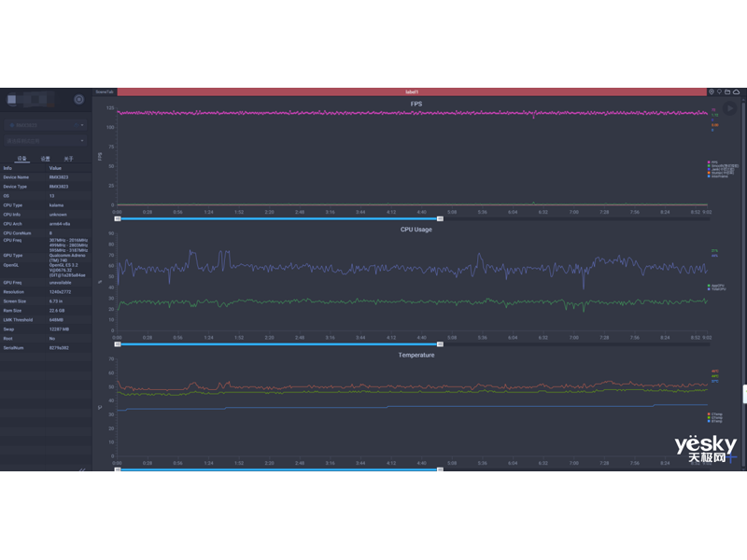Image resolution: width=747 pixels, height=560 pixels.
Task: Click the left handle of FPS range slider
Action: pyautogui.click(x=118, y=218)
